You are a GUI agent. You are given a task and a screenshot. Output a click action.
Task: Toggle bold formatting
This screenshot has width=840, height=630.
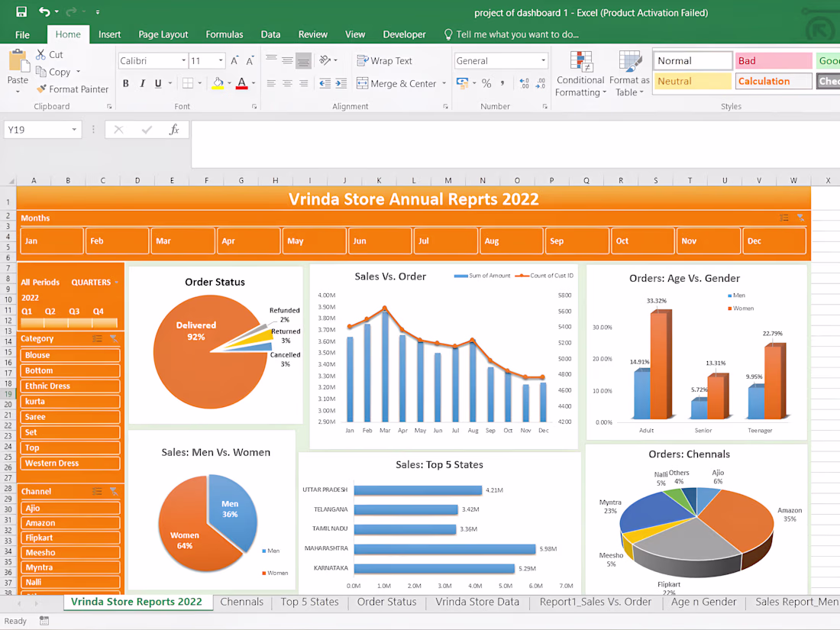click(126, 83)
